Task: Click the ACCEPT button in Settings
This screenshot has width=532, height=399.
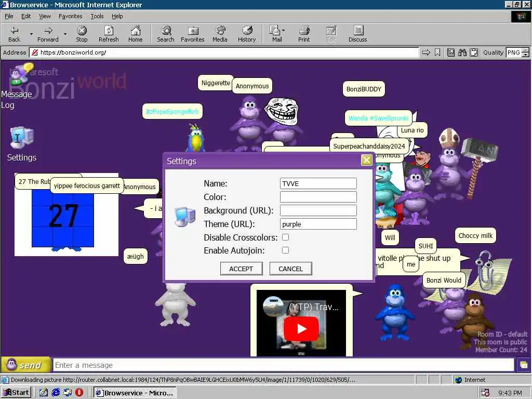Action: click(241, 269)
